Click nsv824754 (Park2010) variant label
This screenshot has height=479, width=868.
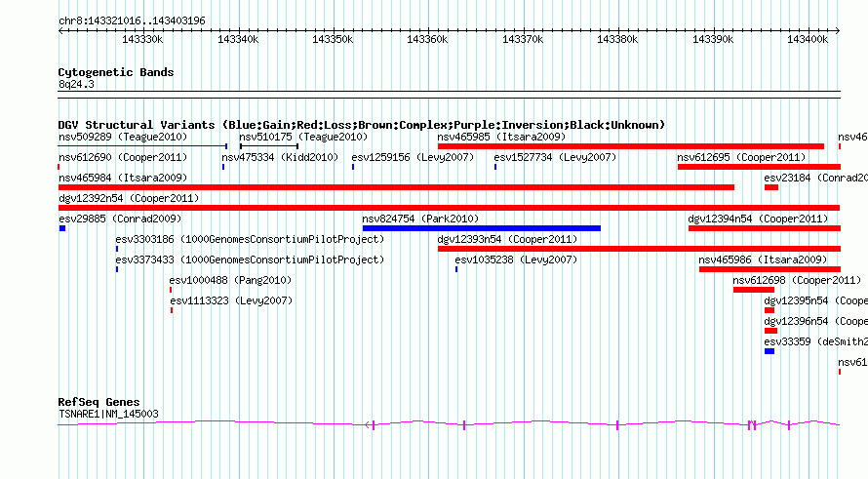(420, 219)
